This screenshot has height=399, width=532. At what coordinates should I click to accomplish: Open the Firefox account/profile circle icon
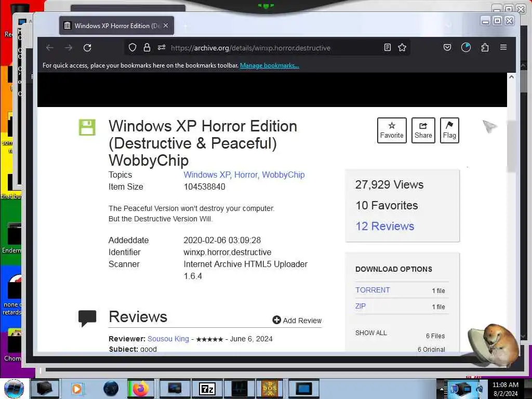(x=466, y=47)
